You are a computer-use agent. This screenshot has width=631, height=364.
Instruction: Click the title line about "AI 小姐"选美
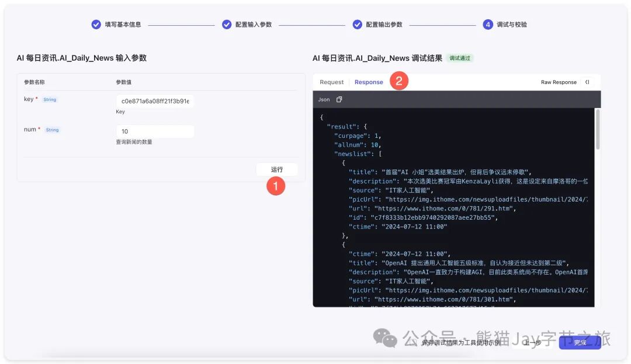pyautogui.click(x=440, y=172)
